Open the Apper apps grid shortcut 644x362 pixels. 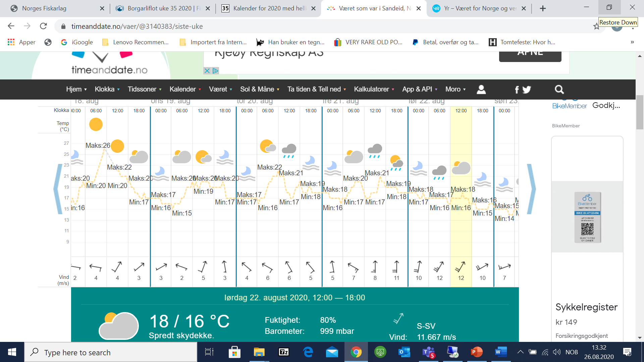tap(21, 42)
